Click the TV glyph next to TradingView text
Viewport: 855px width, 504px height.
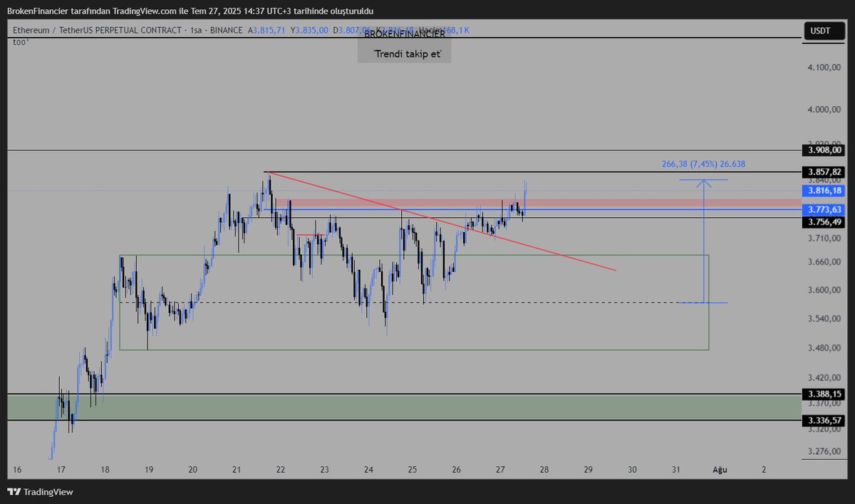coord(12,490)
